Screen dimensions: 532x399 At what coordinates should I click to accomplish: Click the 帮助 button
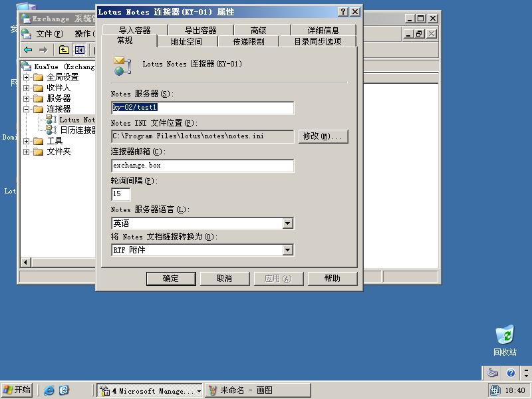[332, 279]
